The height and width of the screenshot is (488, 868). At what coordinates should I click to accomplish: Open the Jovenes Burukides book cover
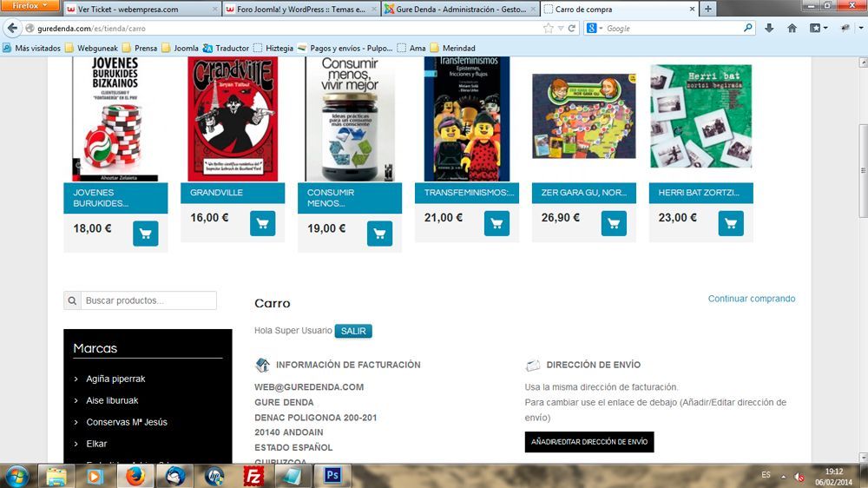[115, 119]
